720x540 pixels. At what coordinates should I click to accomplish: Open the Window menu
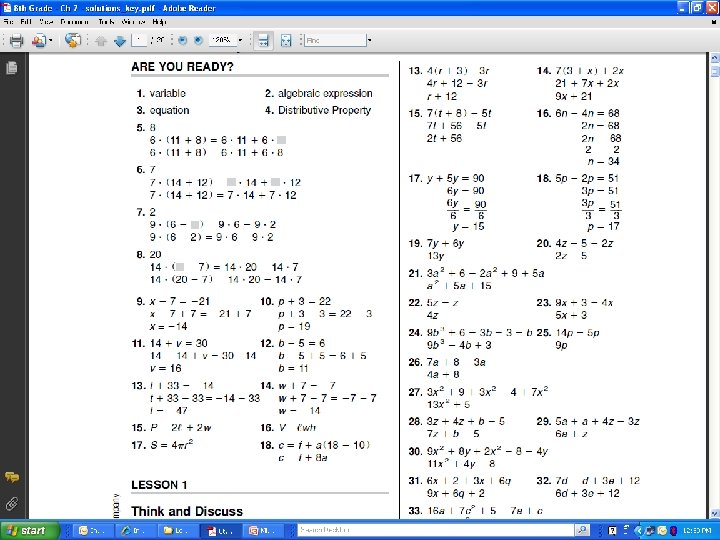click(134, 22)
